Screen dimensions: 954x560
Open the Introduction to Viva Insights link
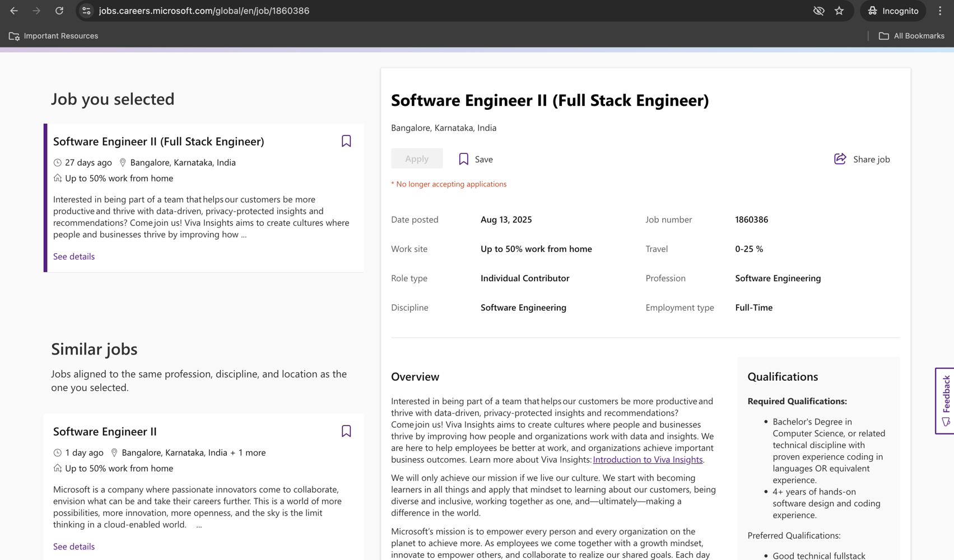click(647, 459)
